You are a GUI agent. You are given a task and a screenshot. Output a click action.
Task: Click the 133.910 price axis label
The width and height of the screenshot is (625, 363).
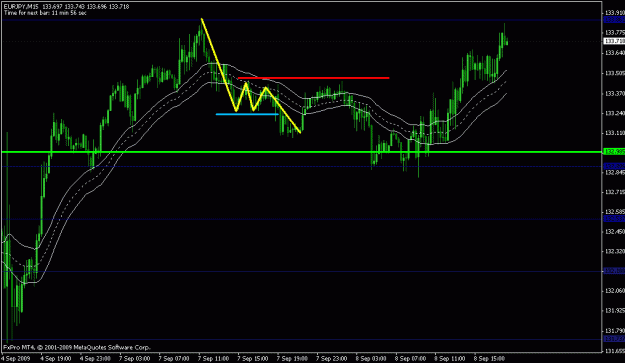click(614, 13)
